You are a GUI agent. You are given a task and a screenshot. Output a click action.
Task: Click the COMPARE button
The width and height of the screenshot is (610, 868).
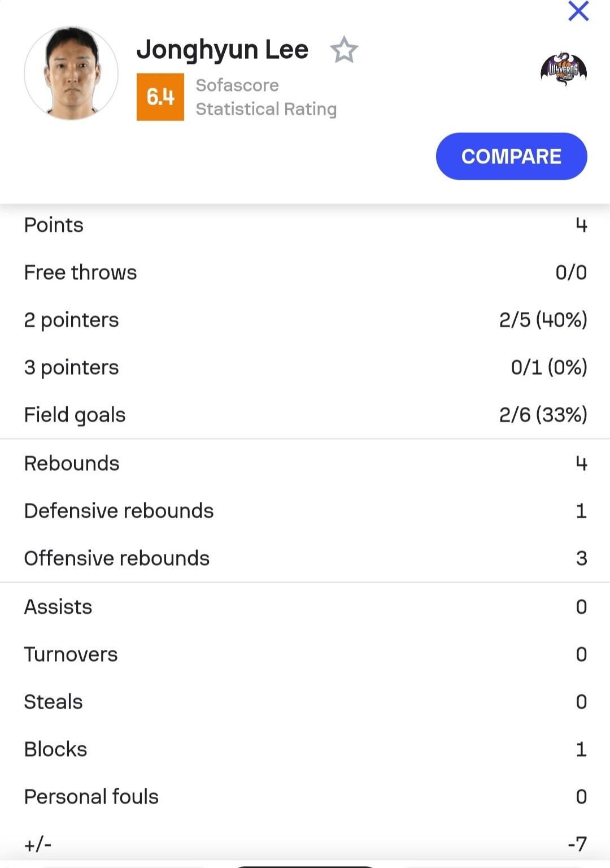point(511,157)
